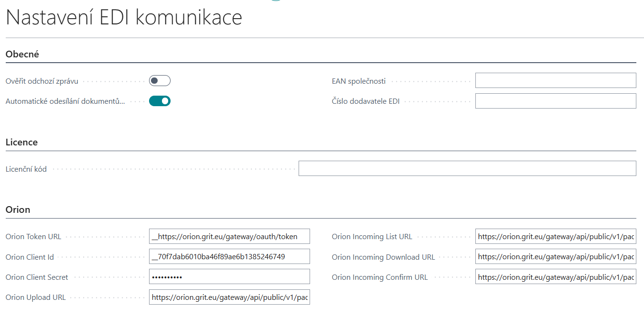Focus the EAN společnosti input box

click(x=556, y=81)
